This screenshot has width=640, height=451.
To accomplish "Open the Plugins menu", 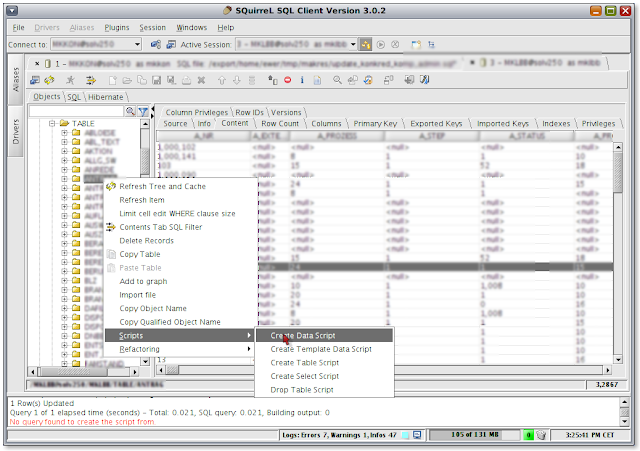I will 117,27.
